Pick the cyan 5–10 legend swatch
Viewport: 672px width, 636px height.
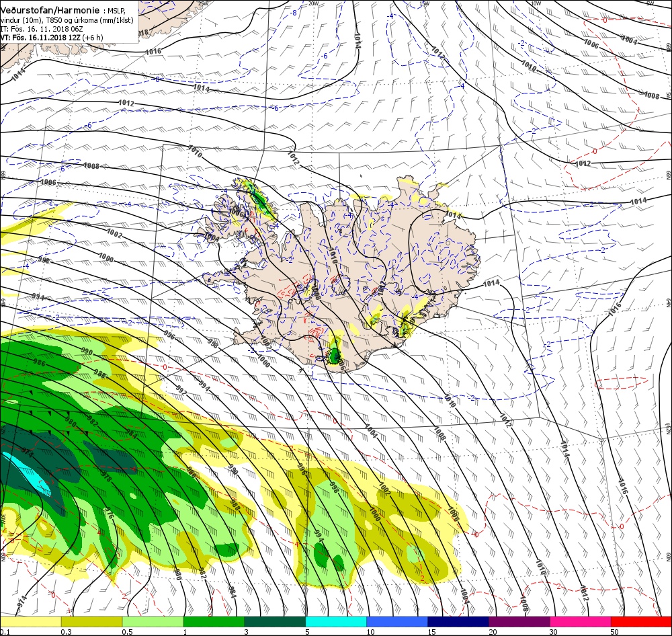336,621
